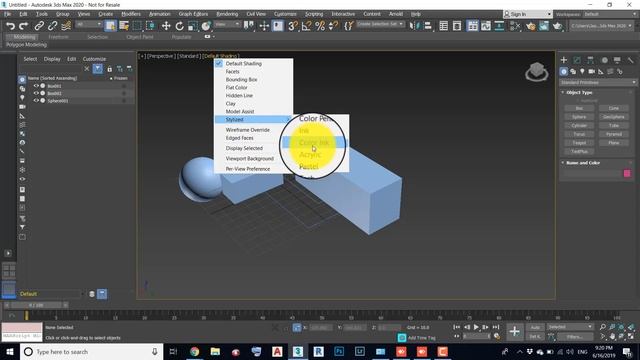Open the Workspaces Default dropdown
640x360 pixels.
610,14
